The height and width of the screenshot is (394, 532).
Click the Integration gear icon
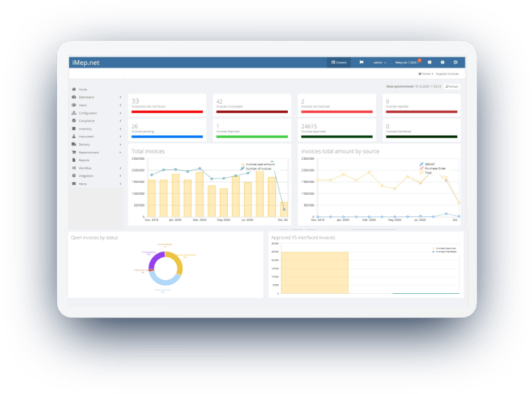coord(74,175)
